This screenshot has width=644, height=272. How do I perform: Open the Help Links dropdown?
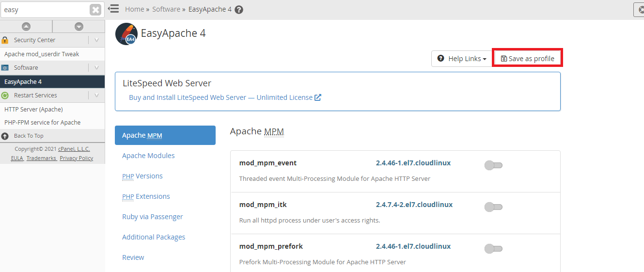[461, 59]
